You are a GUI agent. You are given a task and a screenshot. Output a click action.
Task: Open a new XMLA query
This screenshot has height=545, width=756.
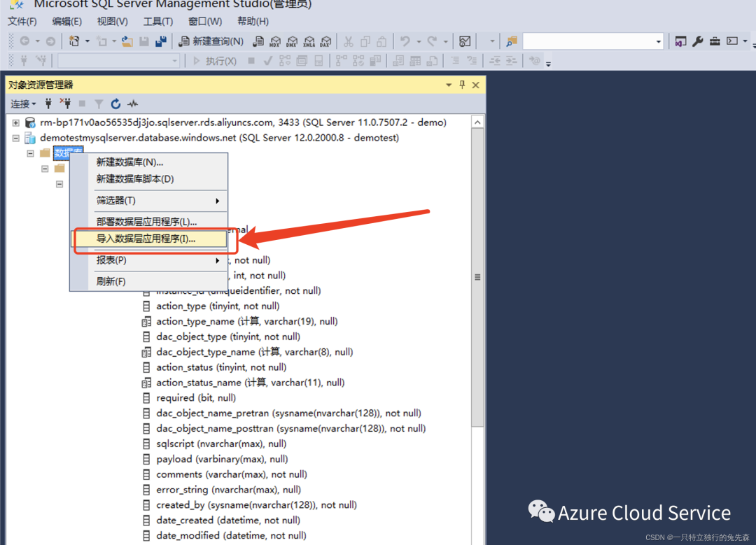(x=309, y=41)
